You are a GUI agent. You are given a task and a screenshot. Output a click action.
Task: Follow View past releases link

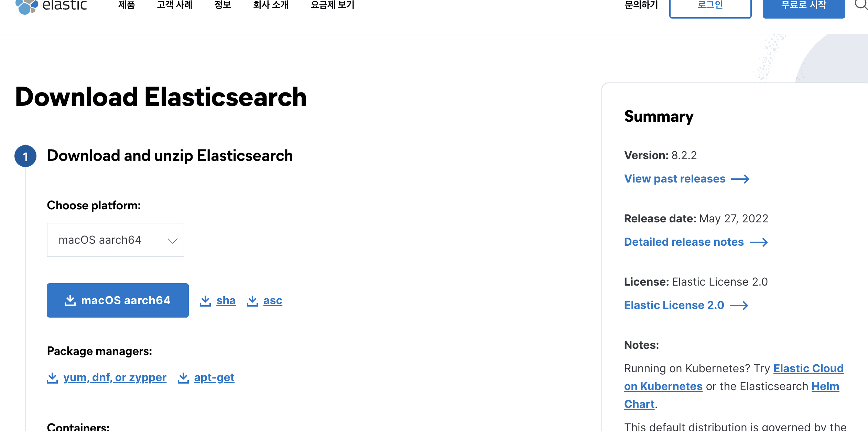click(675, 179)
